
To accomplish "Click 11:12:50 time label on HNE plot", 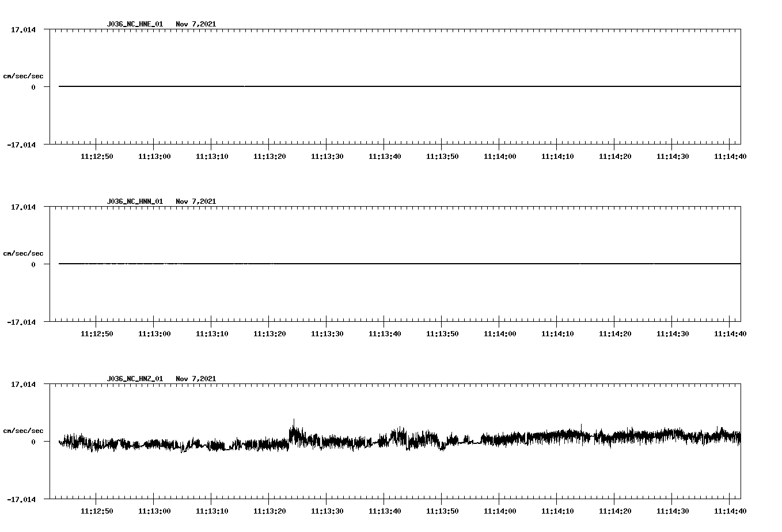I will coord(97,157).
